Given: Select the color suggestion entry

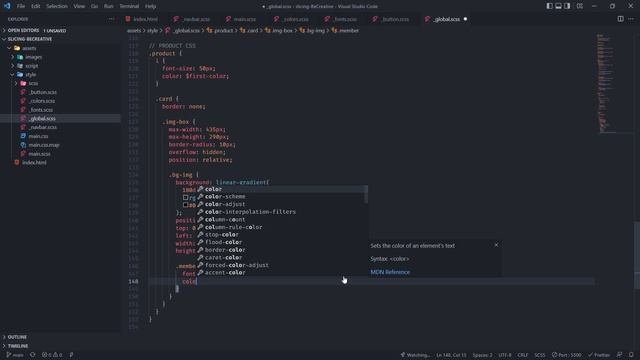Looking at the screenshot, I should 282,189.
